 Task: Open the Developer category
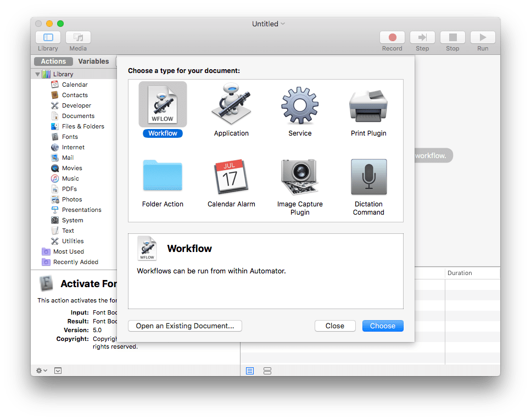76,105
